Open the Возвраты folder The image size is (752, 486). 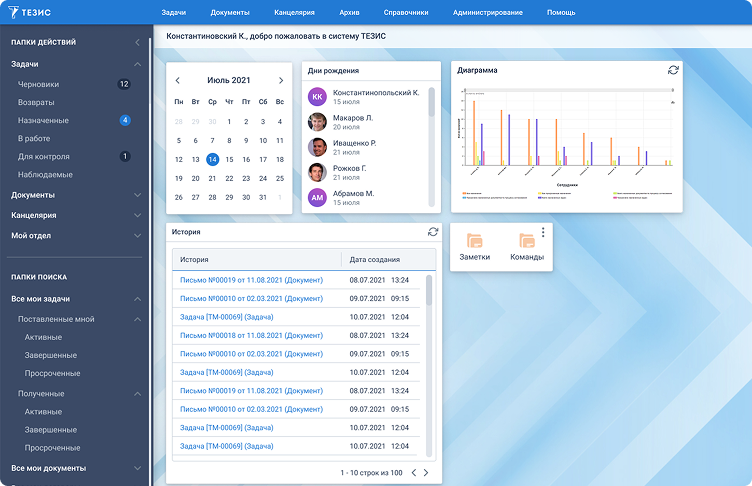point(36,102)
